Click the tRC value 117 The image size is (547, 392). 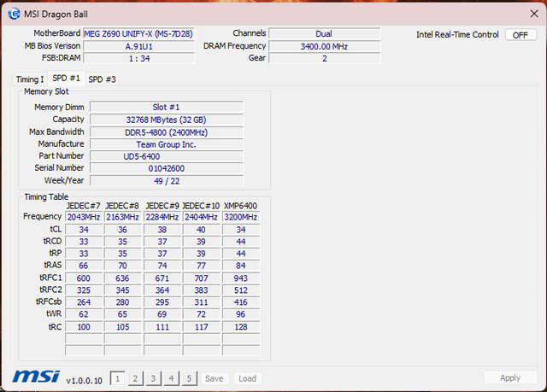coord(202,327)
